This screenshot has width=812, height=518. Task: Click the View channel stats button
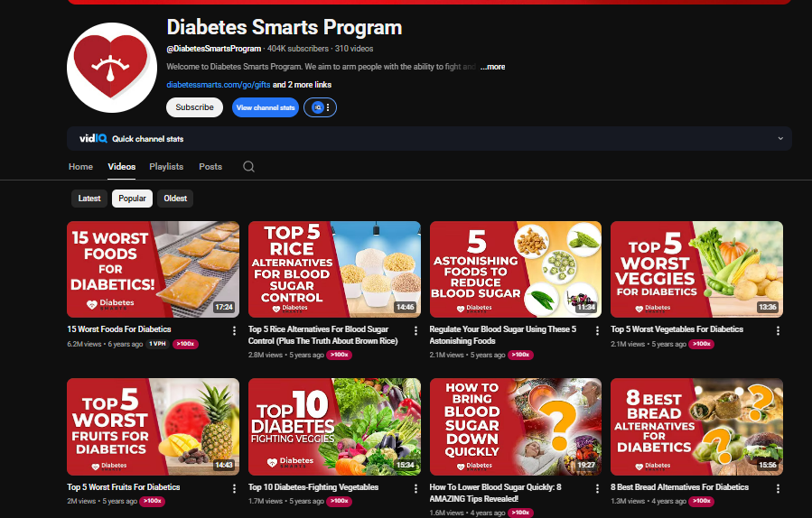[265, 107]
